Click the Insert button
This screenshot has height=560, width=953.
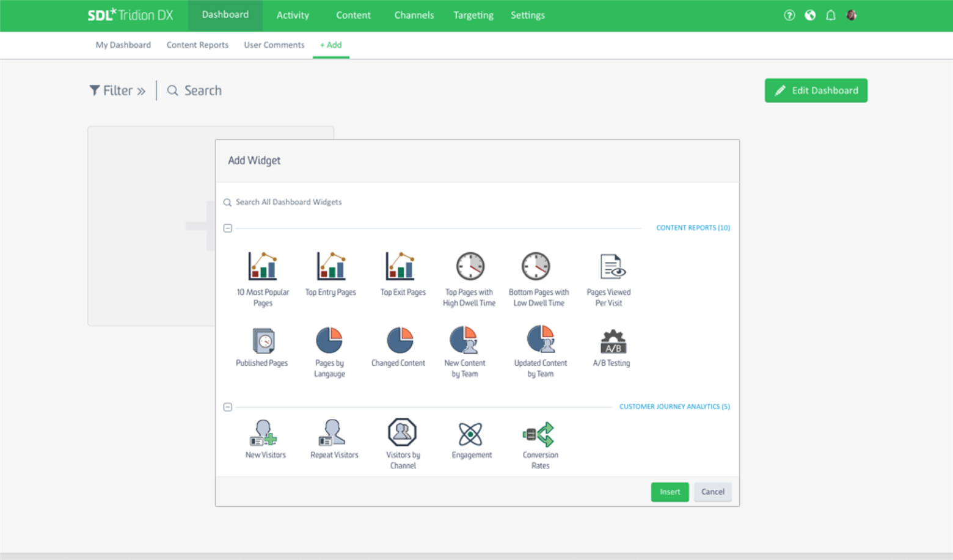click(670, 492)
